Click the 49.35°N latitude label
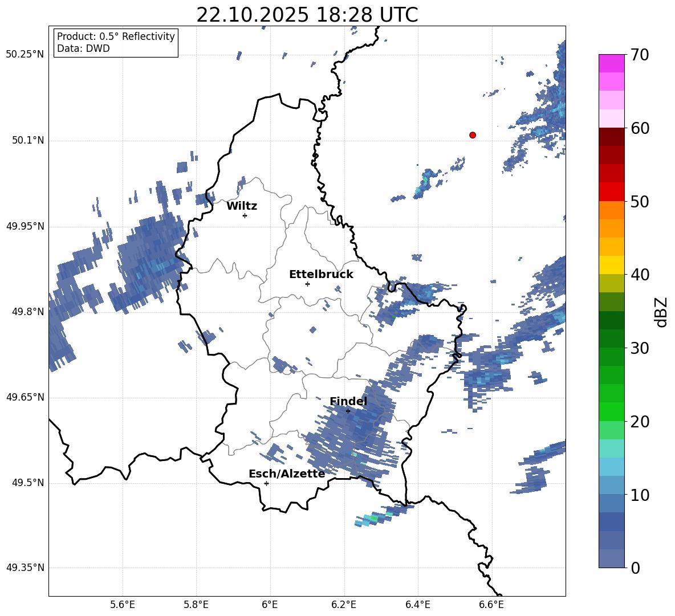The height and width of the screenshot is (616, 675). (25, 568)
